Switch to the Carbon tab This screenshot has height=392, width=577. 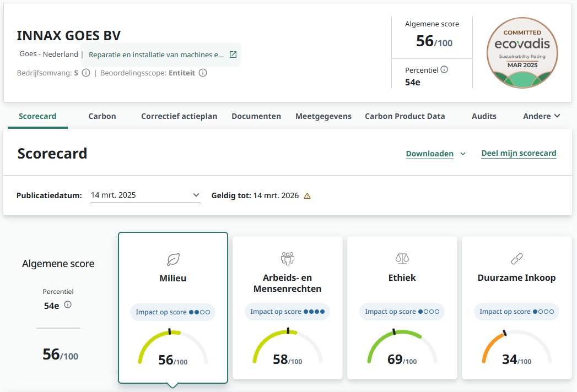[102, 116]
